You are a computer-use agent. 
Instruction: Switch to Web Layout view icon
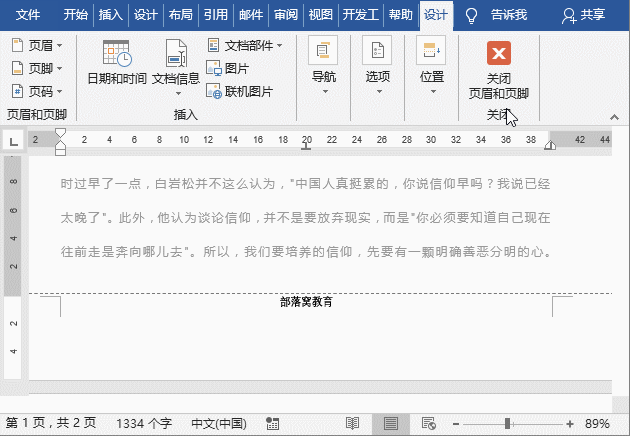tap(428, 424)
